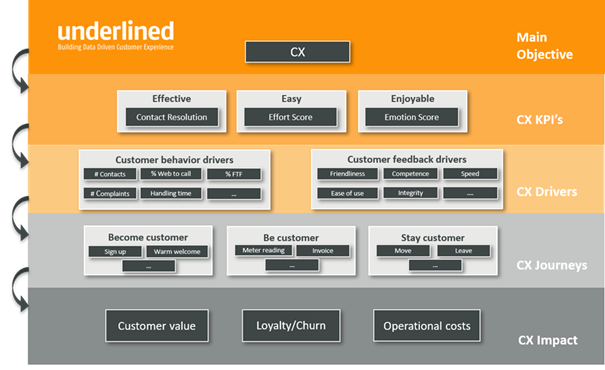Select the CX Drivers row label
The width and height of the screenshot is (605, 370).
click(x=547, y=192)
